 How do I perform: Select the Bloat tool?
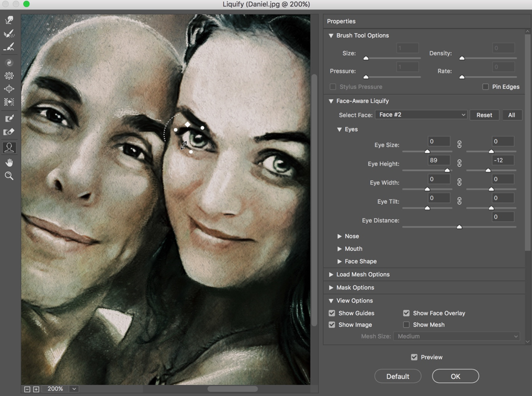[x=9, y=88]
